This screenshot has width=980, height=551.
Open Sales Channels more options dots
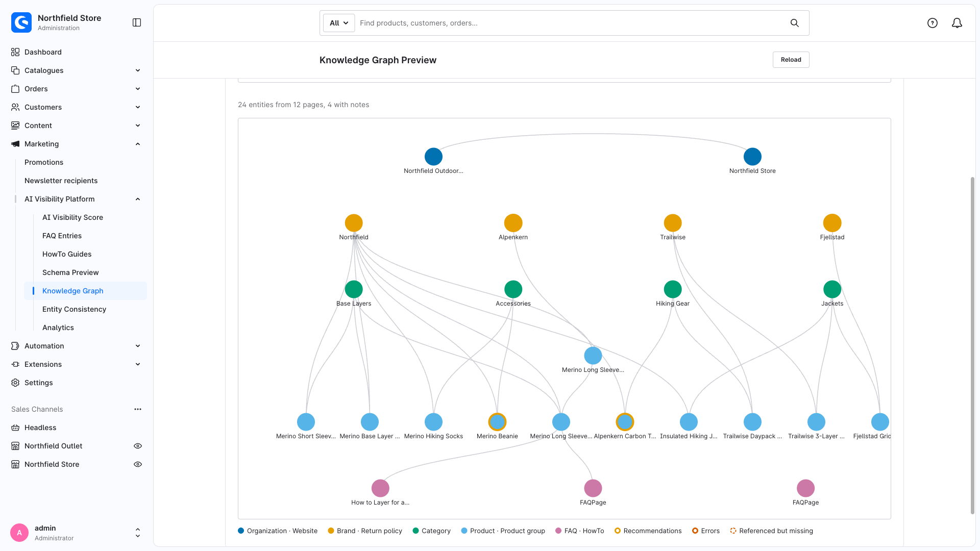tap(138, 409)
